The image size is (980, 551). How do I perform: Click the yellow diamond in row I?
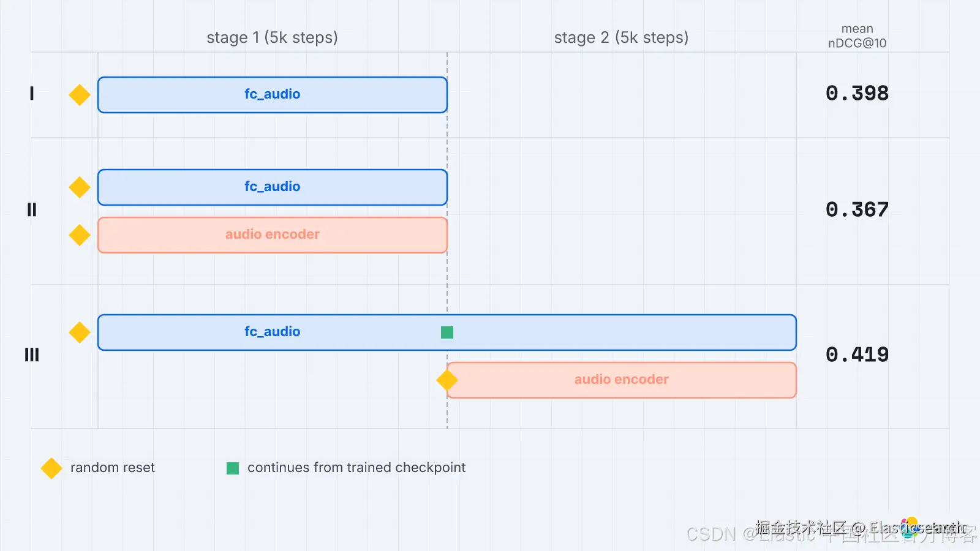click(x=80, y=95)
